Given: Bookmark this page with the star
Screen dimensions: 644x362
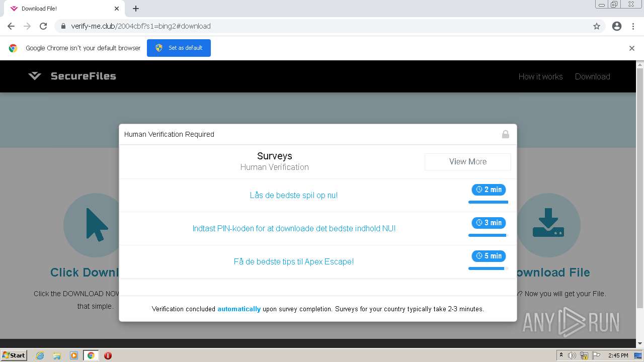Looking at the screenshot, I should pos(597,26).
